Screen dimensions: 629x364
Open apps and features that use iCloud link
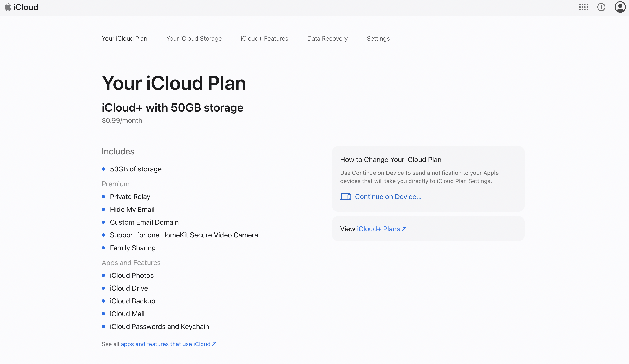pos(166,344)
